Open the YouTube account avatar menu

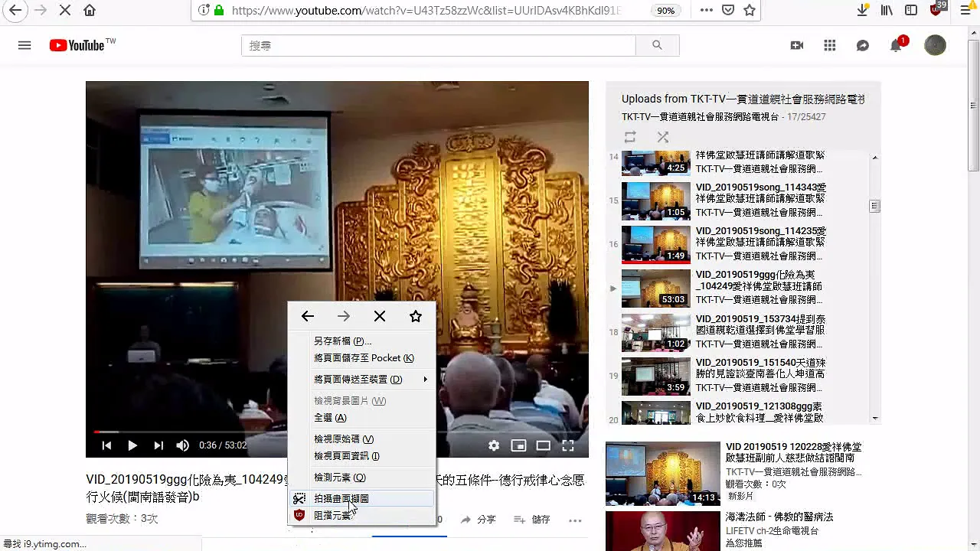pos(935,45)
